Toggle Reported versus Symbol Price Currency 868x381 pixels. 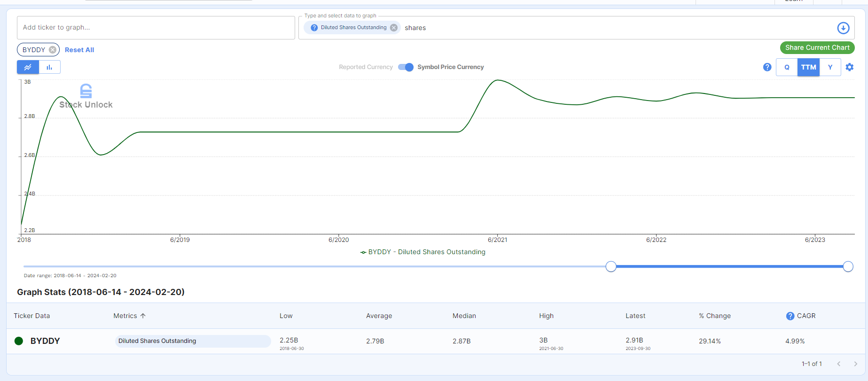(x=406, y=67)
